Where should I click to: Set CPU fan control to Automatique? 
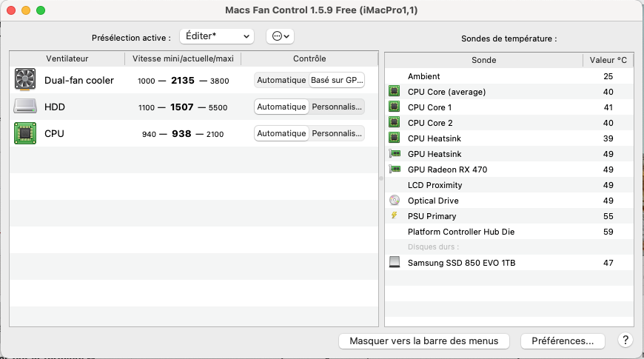[281, 133]
